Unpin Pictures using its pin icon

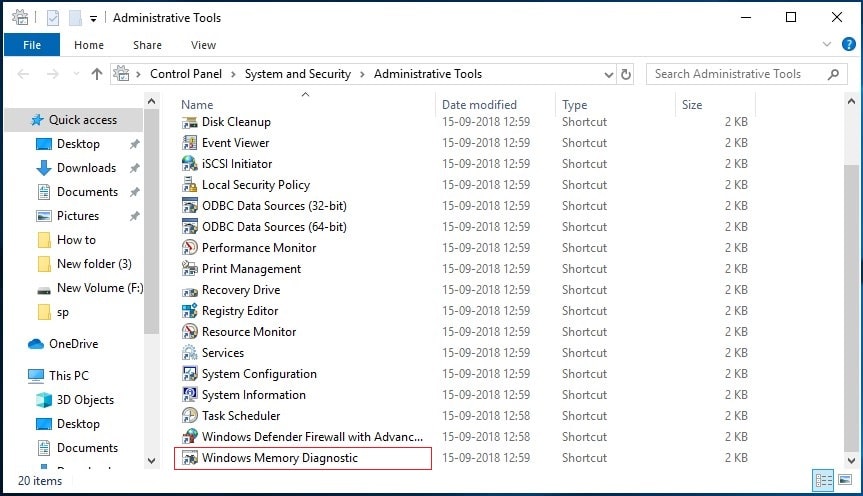tap(134, 216)
